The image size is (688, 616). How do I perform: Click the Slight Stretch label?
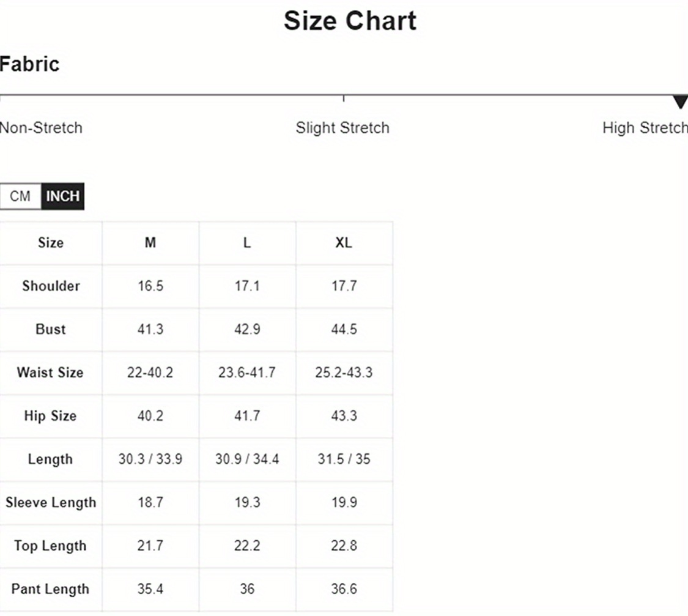pyautogui.click(x=342, y=128)
